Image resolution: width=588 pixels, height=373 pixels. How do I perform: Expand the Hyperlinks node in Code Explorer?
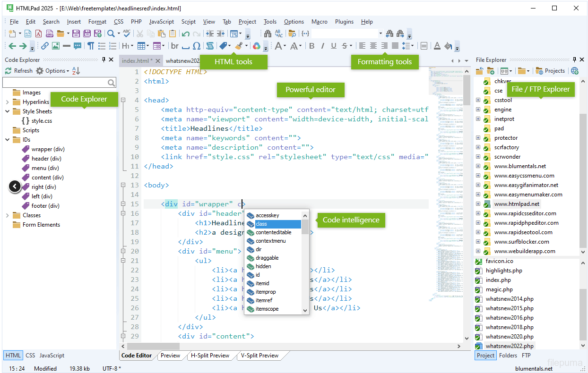tap(8, 102)
